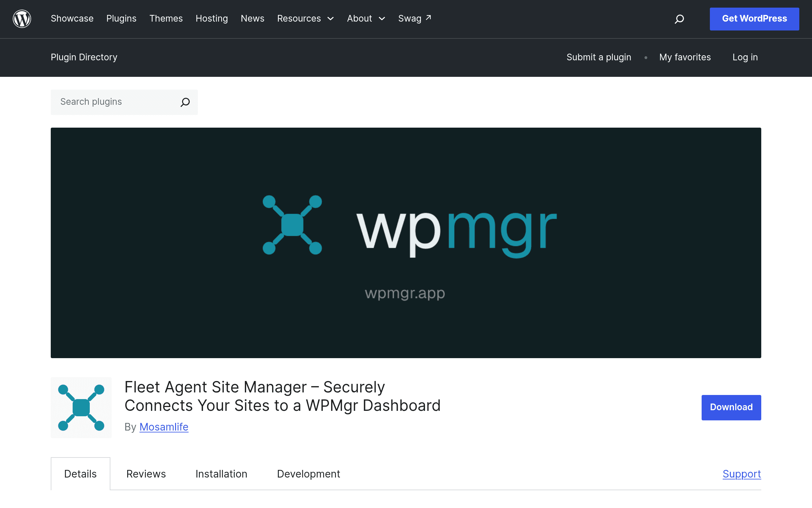The height and width of the screenshot is (508, 812).
Task: Open Themes in the top navigation
Action: (166, 18)
